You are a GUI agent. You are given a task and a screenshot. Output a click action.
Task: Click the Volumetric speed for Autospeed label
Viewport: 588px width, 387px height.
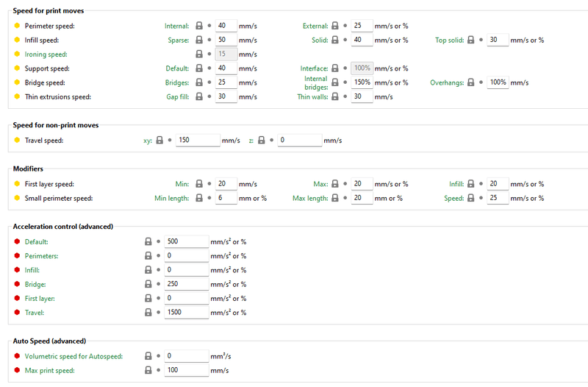tap(73, 356)
